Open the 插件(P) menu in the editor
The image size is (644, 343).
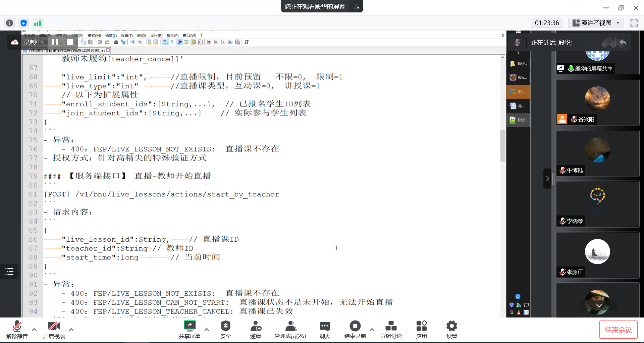point(173,36)
